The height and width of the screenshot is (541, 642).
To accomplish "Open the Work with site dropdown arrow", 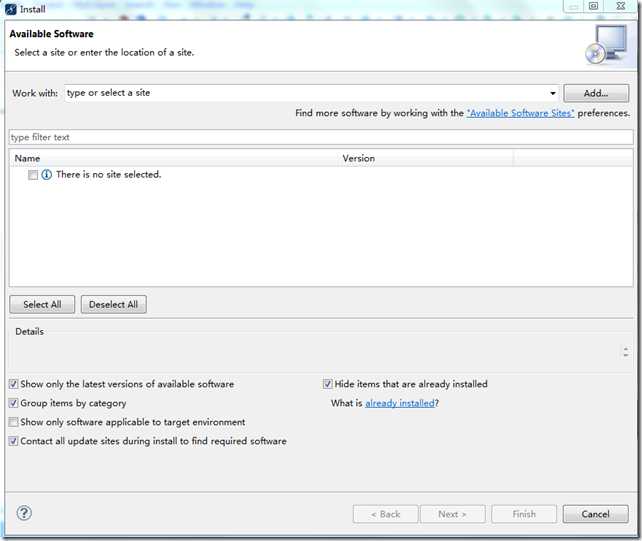I will pos(553,93).
